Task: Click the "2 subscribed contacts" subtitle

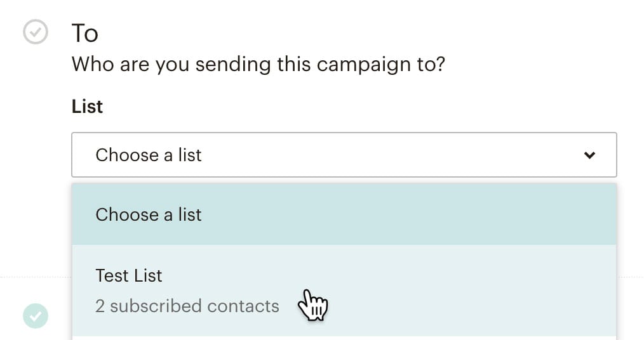Action: pyautogui.click(x=187, y=306)
